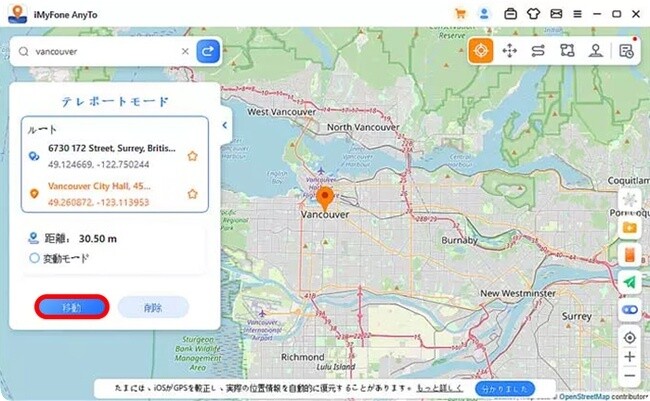Viewport: 650px width, 401px height.
Task: Click the North Vancouver map label
Action: pyautogui.click(x=363, y=127)
